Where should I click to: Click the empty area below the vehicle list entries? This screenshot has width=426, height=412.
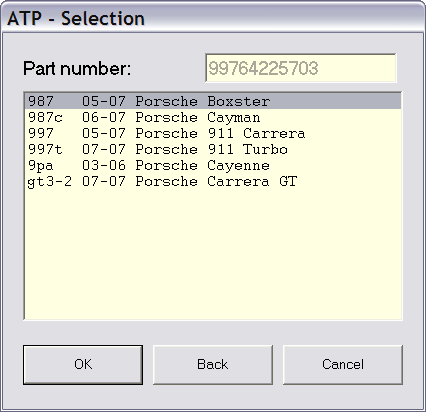pyautogui.click(x=213, y=253)
